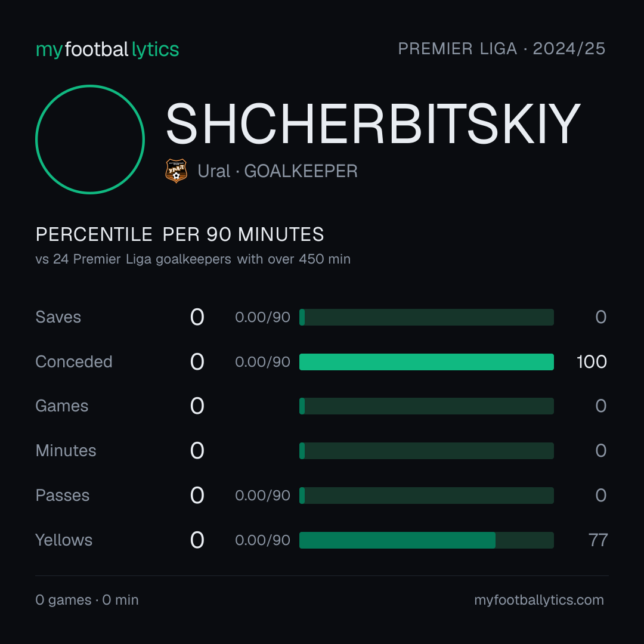The height and width of the screenshot is (644, 644).
Task: Click the empty player photo circle
Action: (x=90, y=140)
